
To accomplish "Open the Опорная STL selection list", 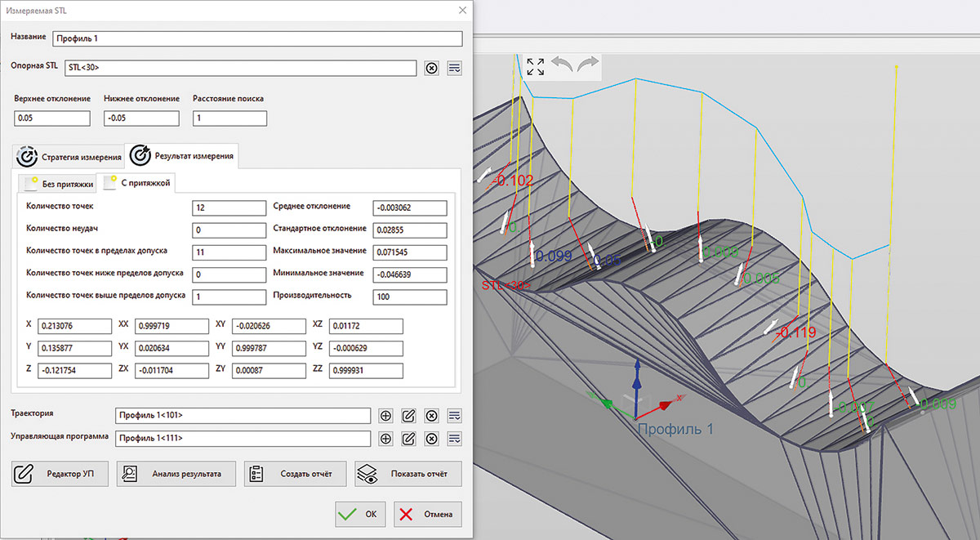I will [455, 68].
